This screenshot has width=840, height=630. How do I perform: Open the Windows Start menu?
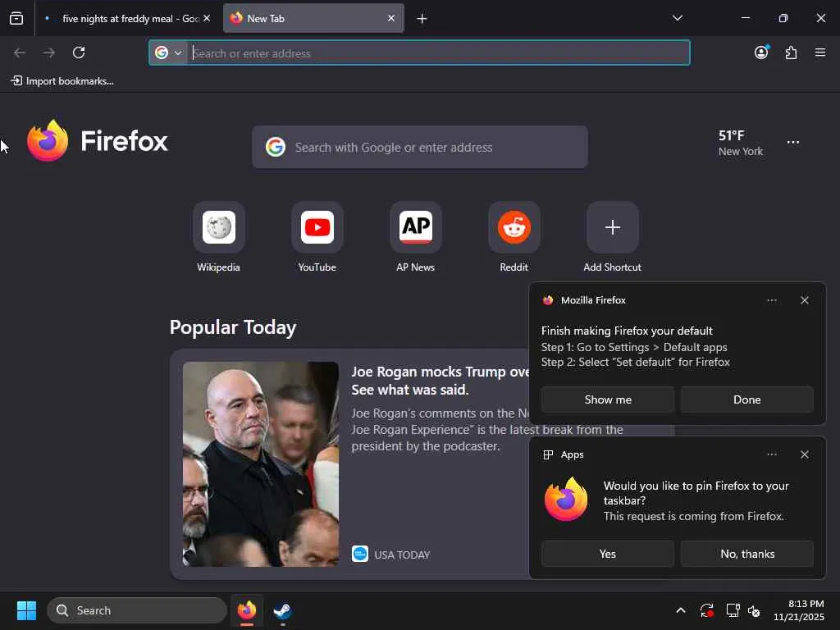[x=26, y=610]
